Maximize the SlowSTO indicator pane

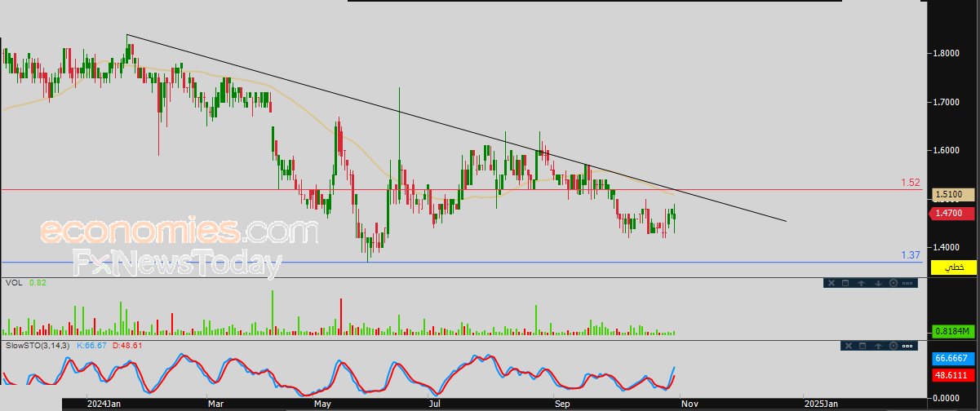(x=862, y=346)
